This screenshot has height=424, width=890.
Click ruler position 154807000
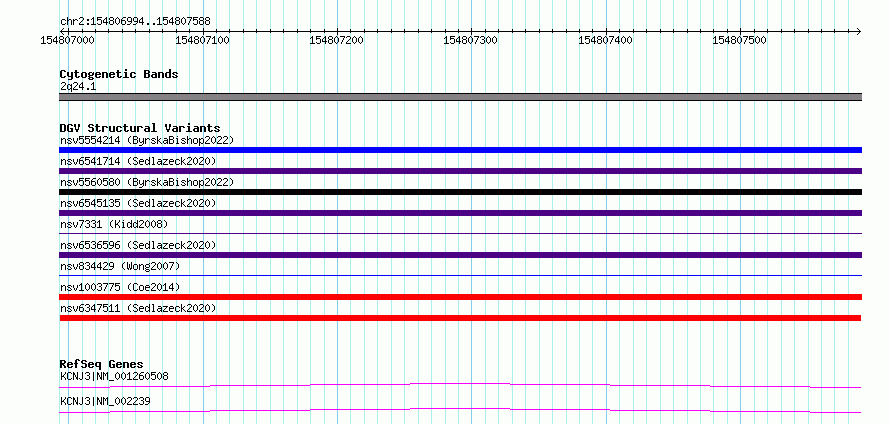coord(68,40)
